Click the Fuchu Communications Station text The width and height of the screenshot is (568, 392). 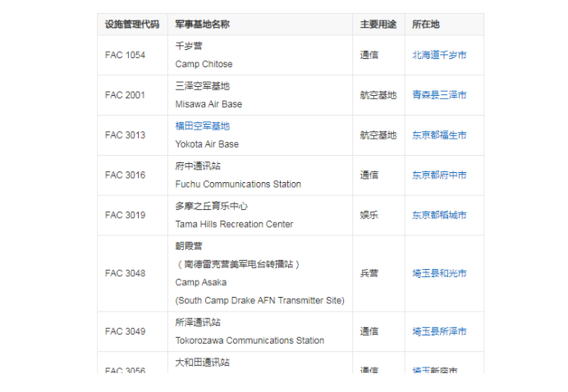238,185
